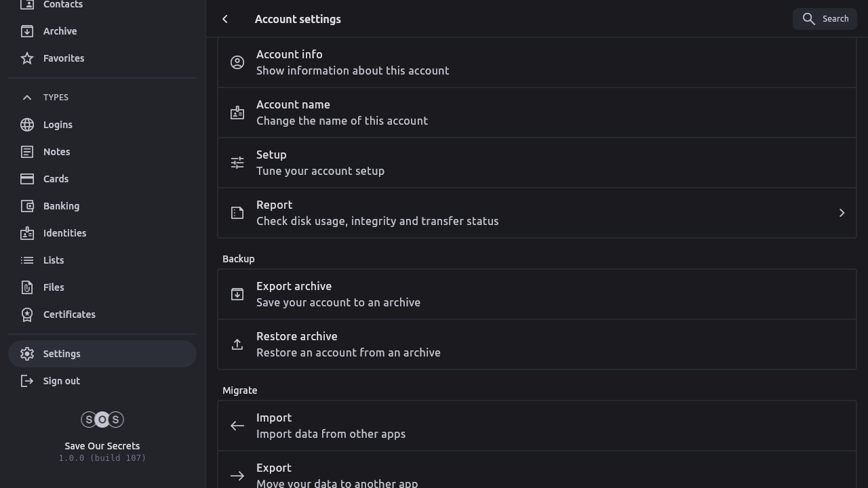Open the Report chevron arrow

(842, 213)
